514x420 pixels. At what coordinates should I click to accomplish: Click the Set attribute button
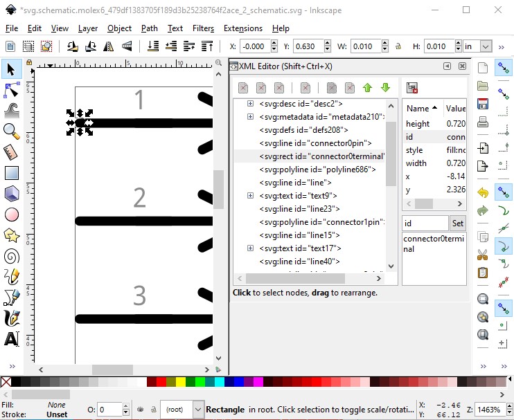(458, 223)
